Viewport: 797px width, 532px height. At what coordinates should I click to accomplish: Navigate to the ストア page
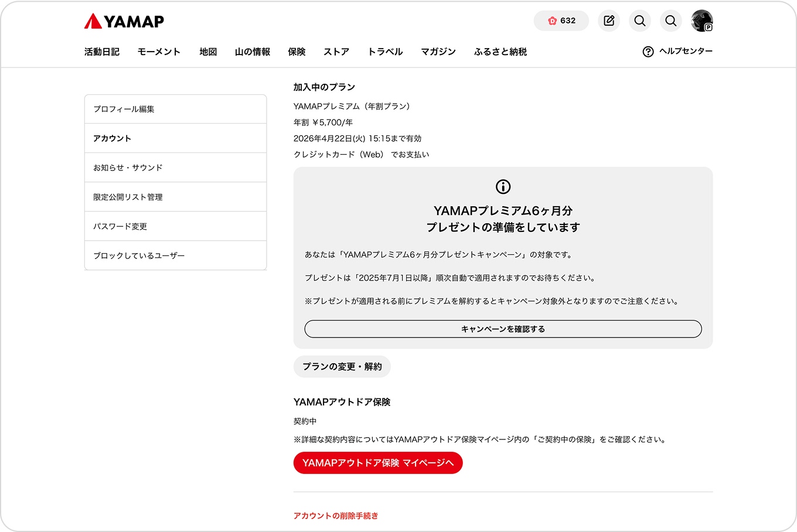[336, 52]
